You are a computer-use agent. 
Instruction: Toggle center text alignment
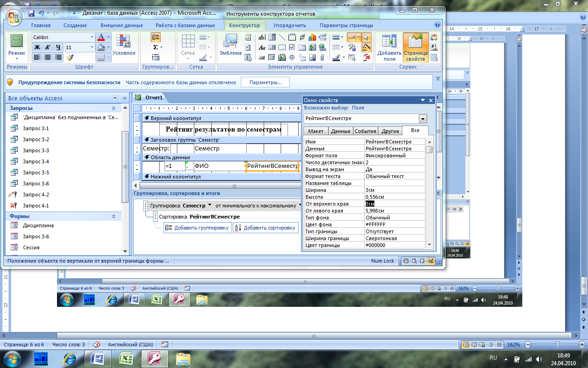[48, 57]
